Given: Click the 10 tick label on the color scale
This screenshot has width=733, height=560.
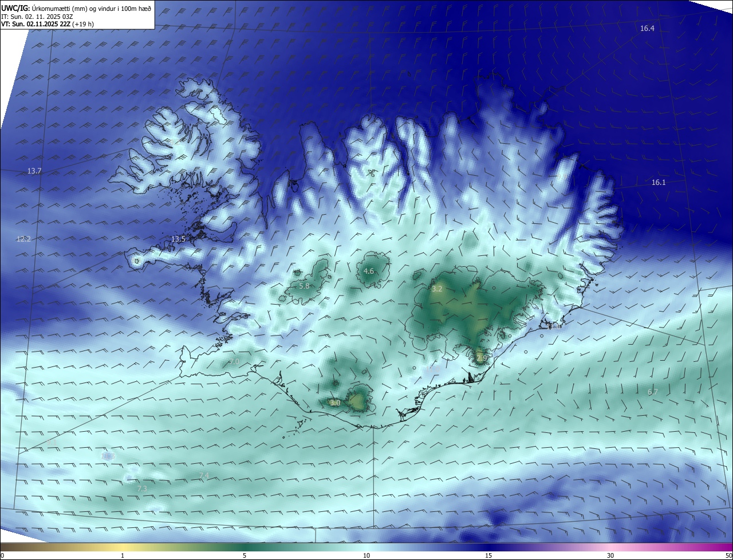Looking at the screenshot, I should click(366, 555).
